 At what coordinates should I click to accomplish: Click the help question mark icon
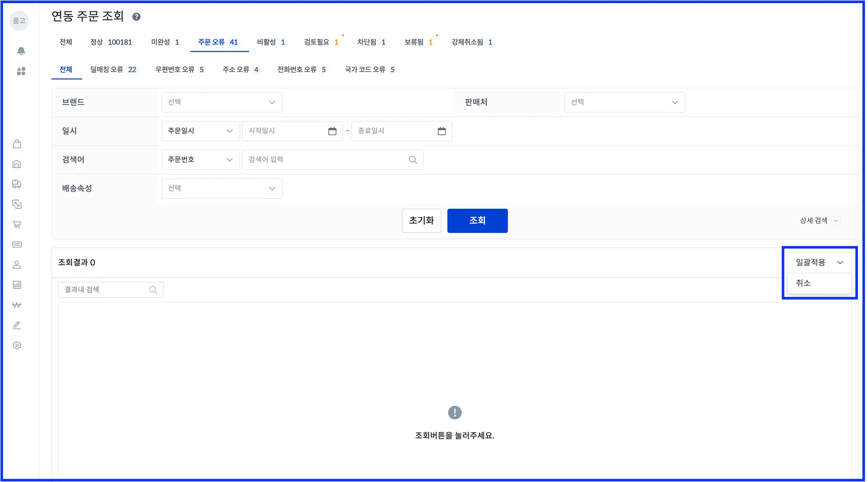tap(136, 17)
